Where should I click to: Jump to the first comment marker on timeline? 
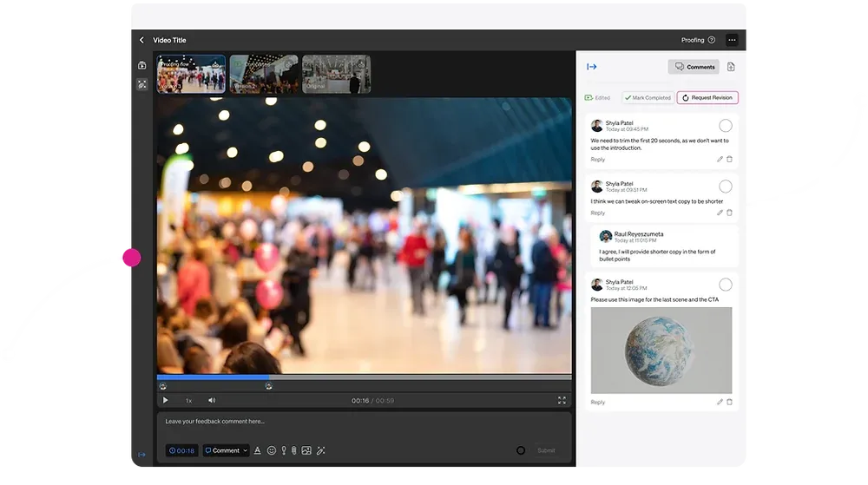[x=163, y=386]
